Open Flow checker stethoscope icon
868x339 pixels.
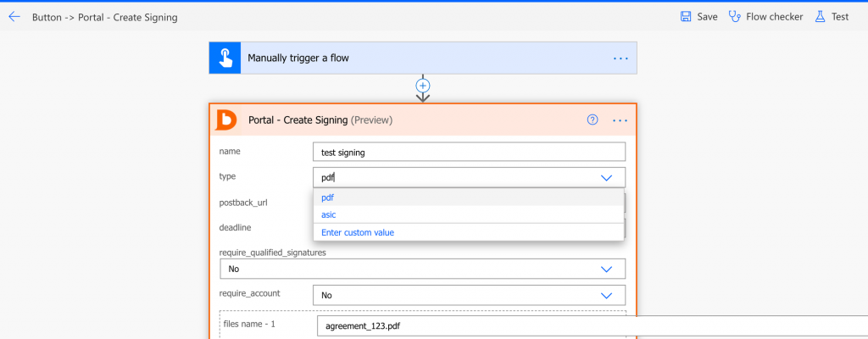(x=735, y=17)
